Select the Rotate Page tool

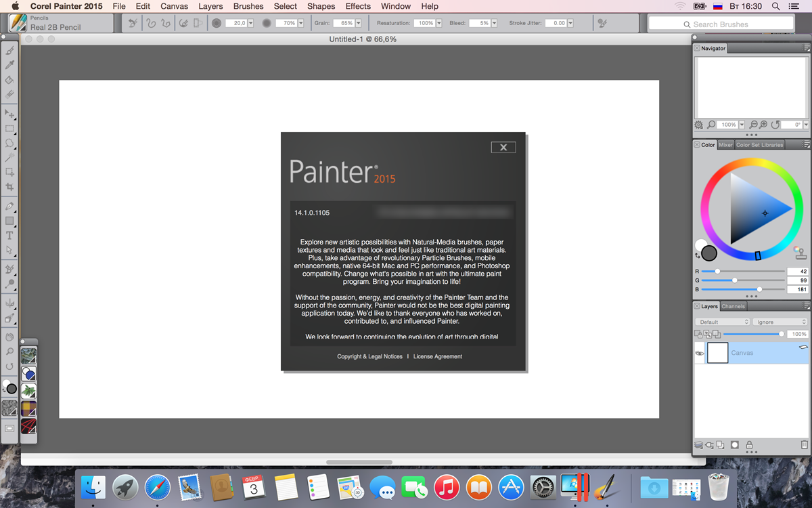[x=9, y=366]
